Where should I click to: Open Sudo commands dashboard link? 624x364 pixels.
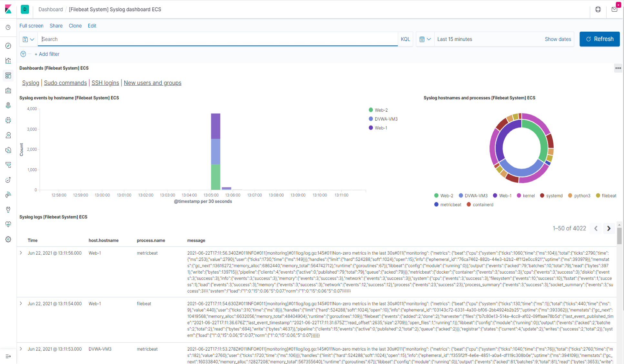[65, 83]
